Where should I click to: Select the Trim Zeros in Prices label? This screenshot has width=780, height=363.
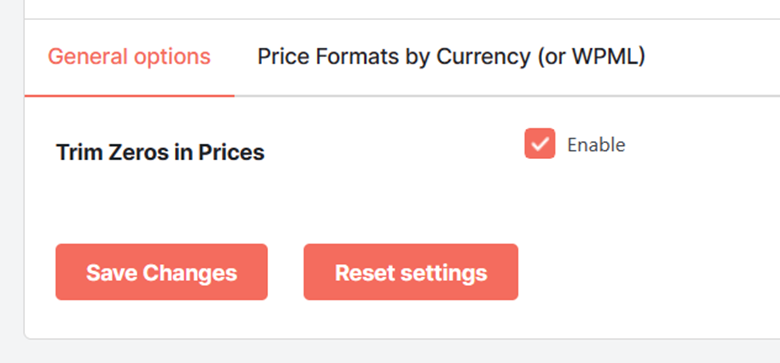point(160,152)
